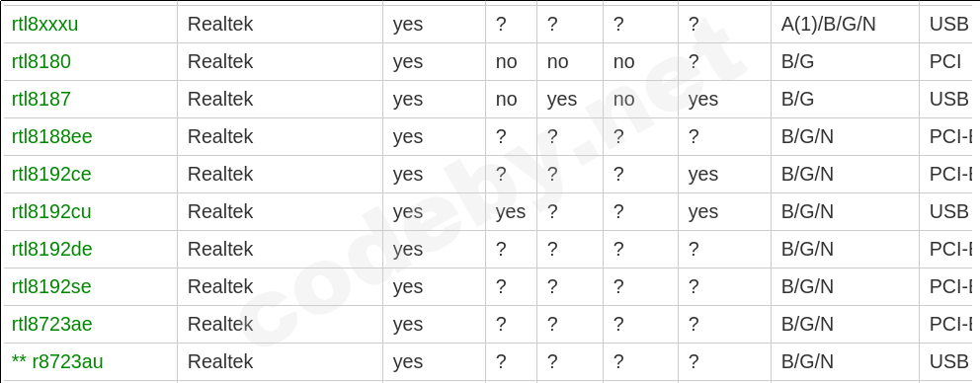Open the rtl8188ee driver link
Screen dimensions: 980x383
[52, 137]
